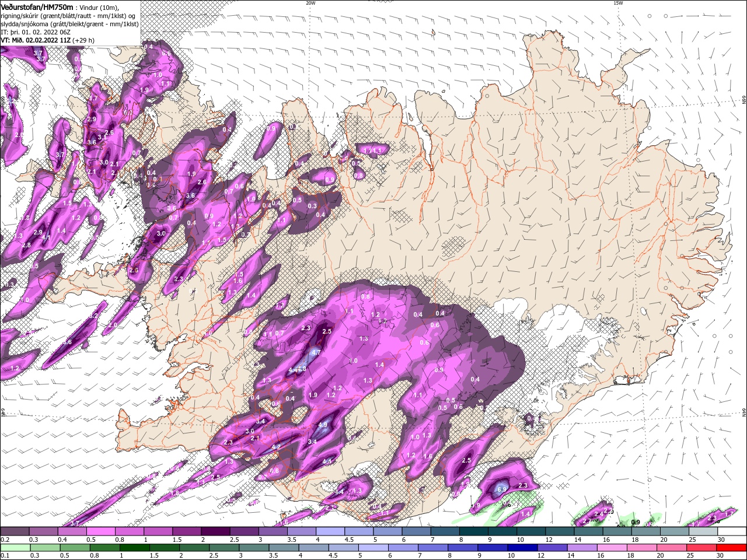Click the dark green swatch between 1 and 1.5 in the rain scale
747x560 pixels.
(134, 547)
